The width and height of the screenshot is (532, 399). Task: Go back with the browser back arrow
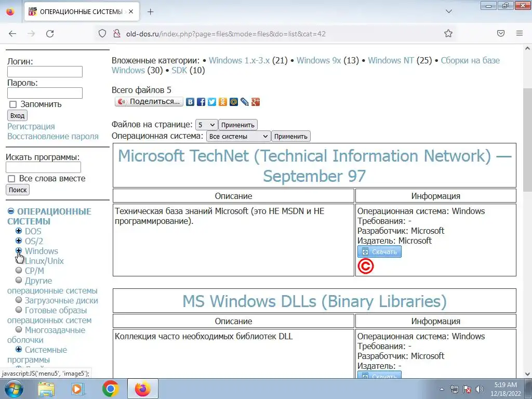(12, 34)
